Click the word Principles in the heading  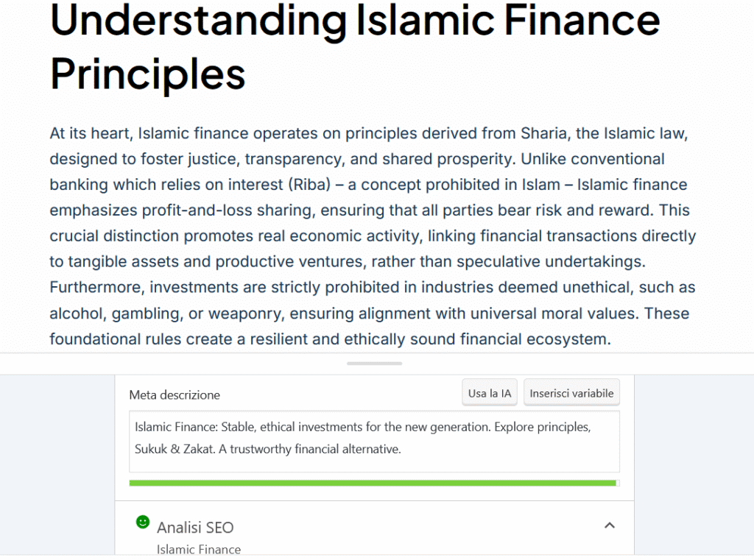pyautogui.click(x=147, y=74)
